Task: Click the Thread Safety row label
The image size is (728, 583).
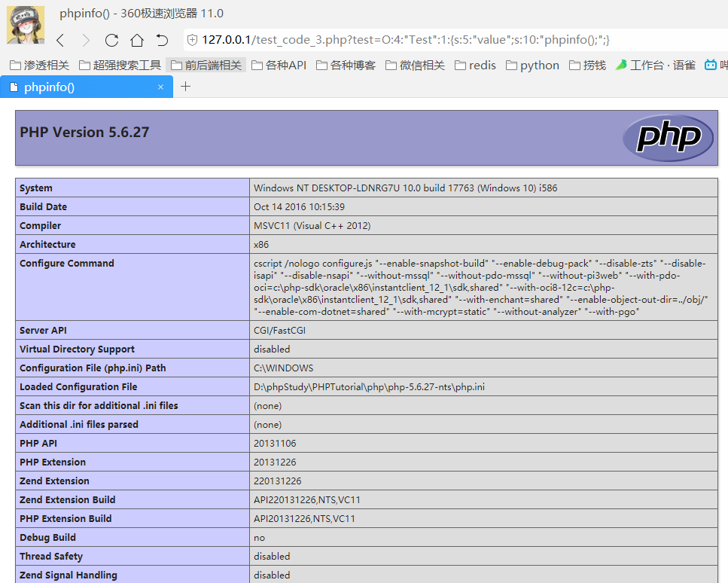Action: [51, 557]
